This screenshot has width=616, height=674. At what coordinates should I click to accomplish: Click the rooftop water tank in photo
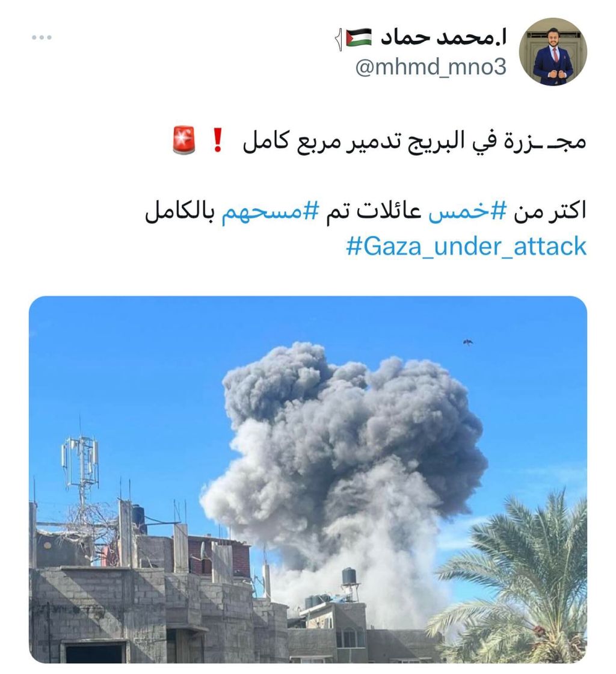[x=349, y=577]
